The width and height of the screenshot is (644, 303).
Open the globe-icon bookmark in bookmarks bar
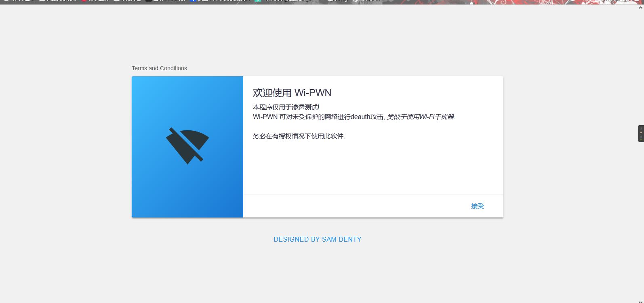pyautogui.click(x=366, y=1)
